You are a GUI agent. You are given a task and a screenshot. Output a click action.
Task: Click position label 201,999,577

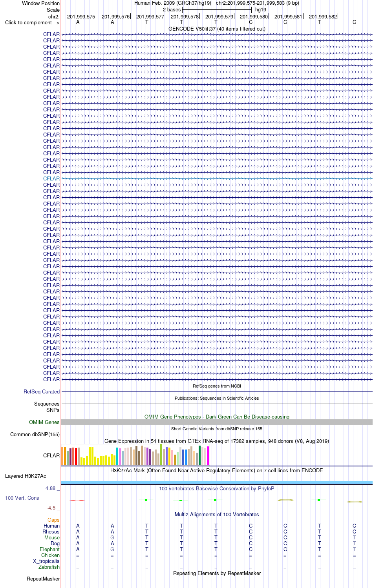(150, 16)
